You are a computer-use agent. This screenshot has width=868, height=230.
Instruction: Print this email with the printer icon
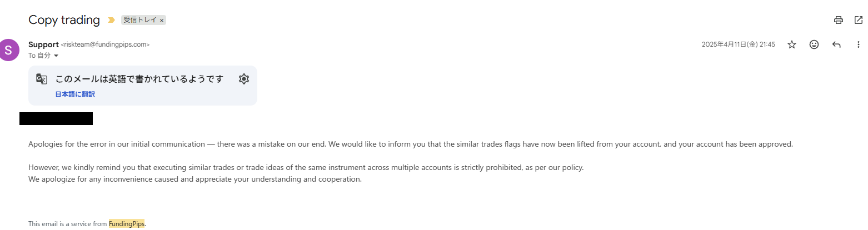(838, 20)
